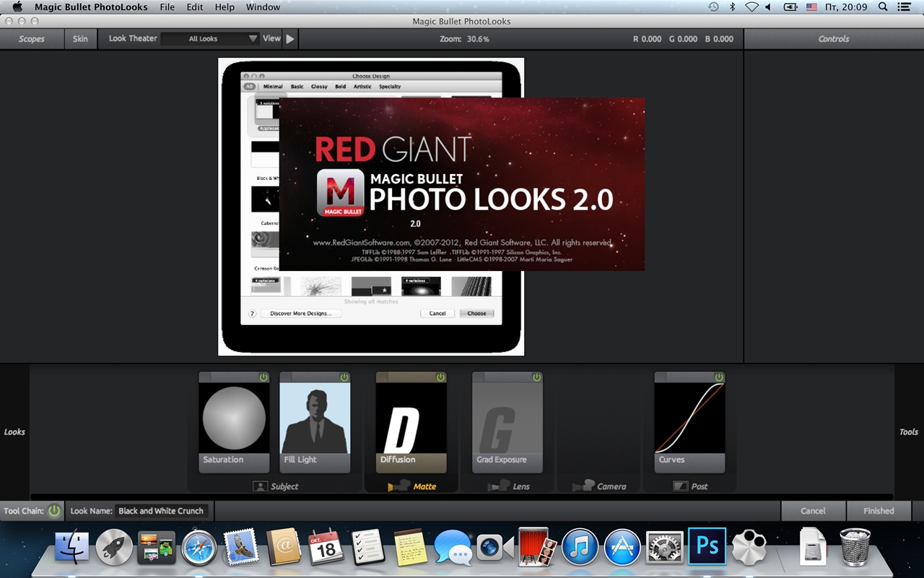Click the B 0.000 color readout
This screenshot has height=578, width=924.
pyautogui.click(x=719, y=39)
